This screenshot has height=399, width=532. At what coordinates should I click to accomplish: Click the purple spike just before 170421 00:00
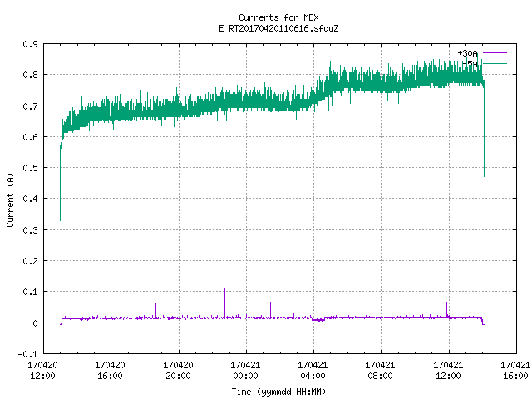point(224,303)
